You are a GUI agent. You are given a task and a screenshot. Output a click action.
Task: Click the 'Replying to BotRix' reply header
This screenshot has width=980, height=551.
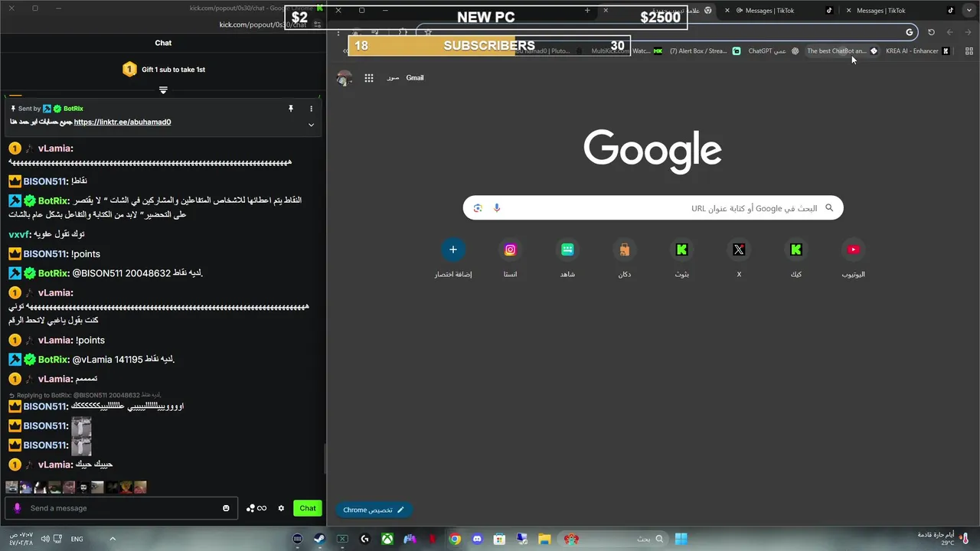[84, 395]
